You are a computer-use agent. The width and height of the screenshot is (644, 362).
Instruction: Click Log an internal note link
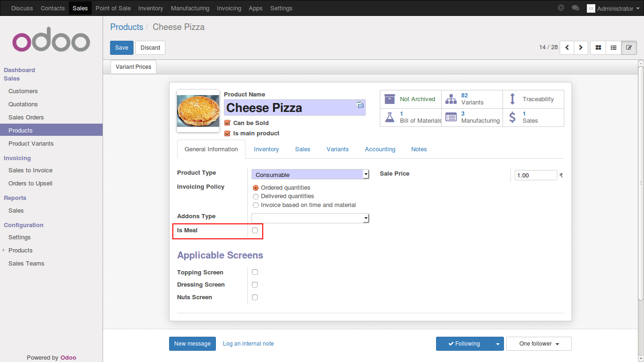(x=248, y=344)
